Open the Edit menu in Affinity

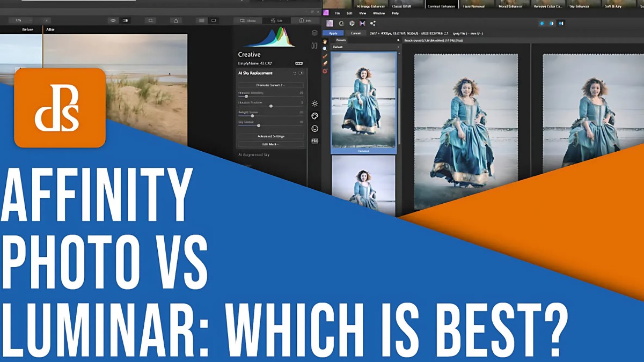click(x=349, y=12)
